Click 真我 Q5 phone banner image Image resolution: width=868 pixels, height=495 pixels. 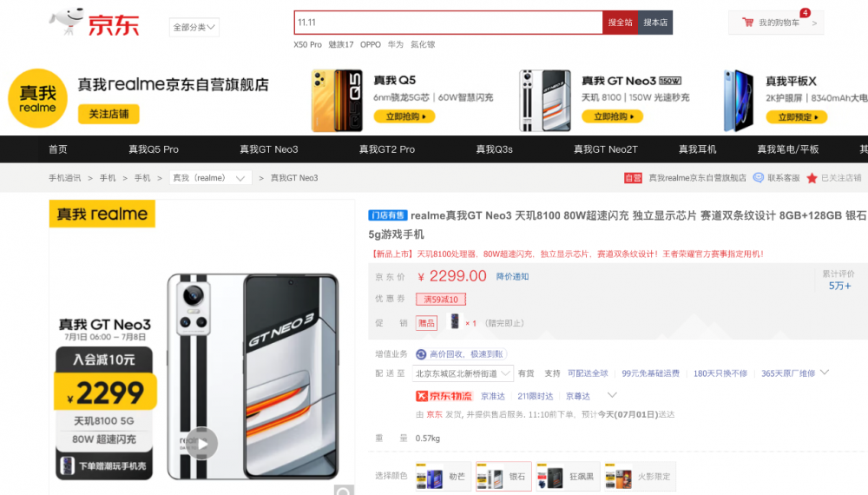[x=337, y=101]
